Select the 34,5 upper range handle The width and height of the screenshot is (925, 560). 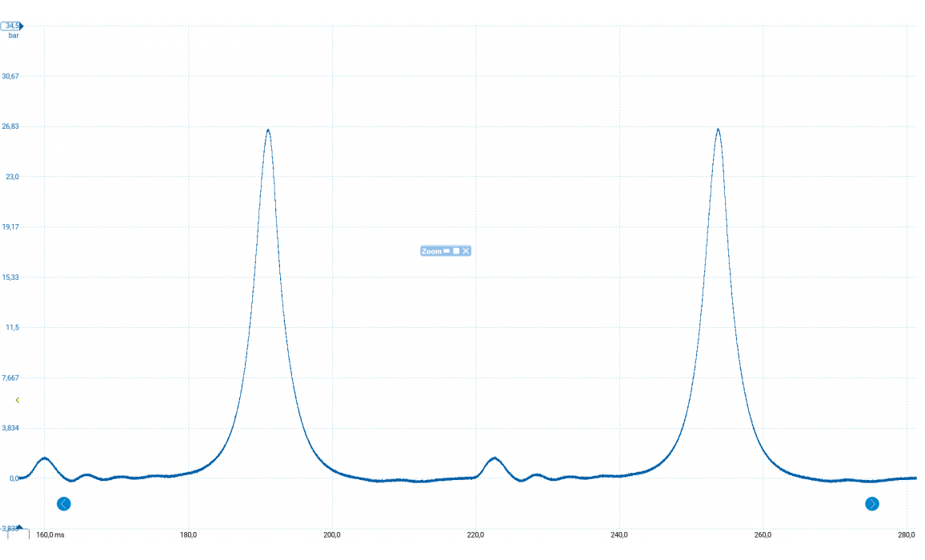tap(12, 26)
